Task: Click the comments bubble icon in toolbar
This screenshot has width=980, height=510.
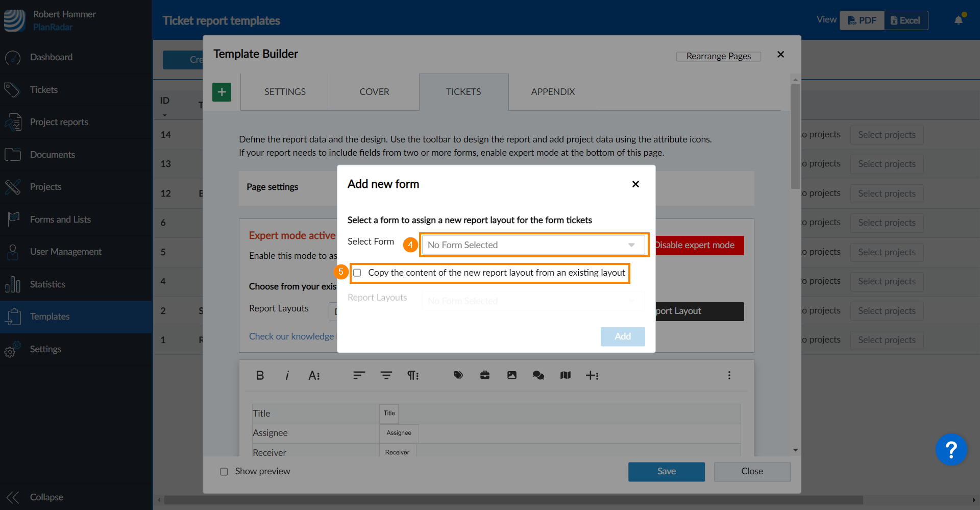Action: [x=538, y=376]
